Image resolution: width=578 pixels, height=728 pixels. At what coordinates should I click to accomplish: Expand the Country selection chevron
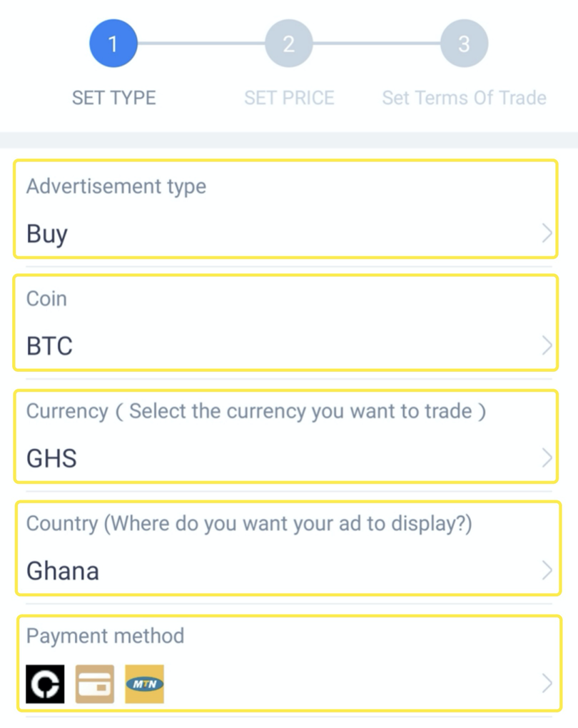547,570
